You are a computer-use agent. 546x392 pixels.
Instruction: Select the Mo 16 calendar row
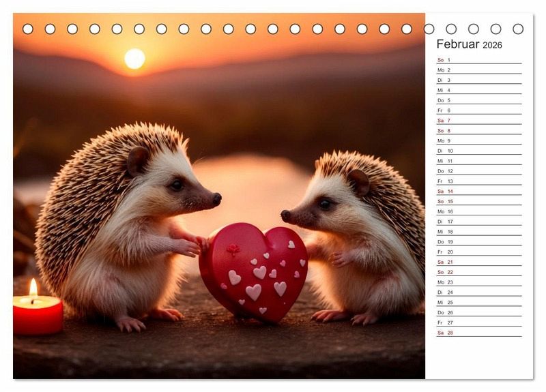pos(479,211)
